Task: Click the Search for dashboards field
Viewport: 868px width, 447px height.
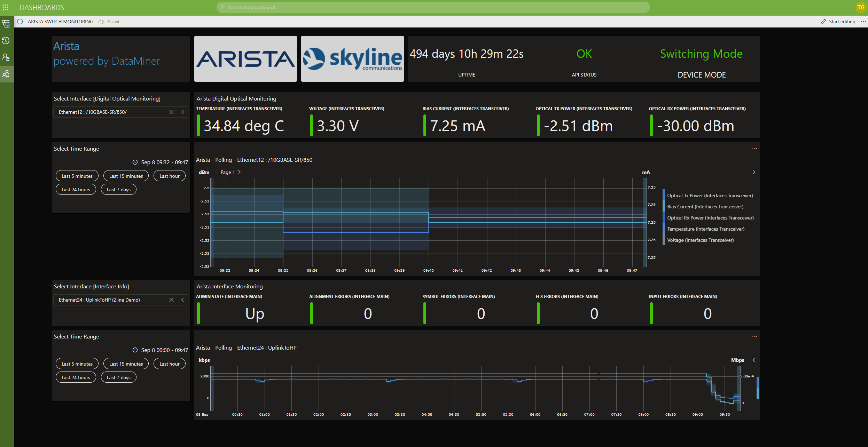Action: tap(433, 7)
